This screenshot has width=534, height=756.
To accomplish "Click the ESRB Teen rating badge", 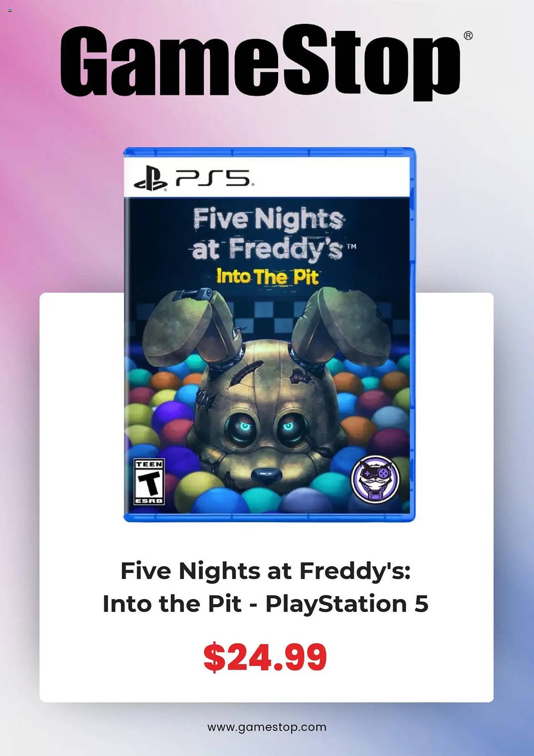I will (149, 482).
